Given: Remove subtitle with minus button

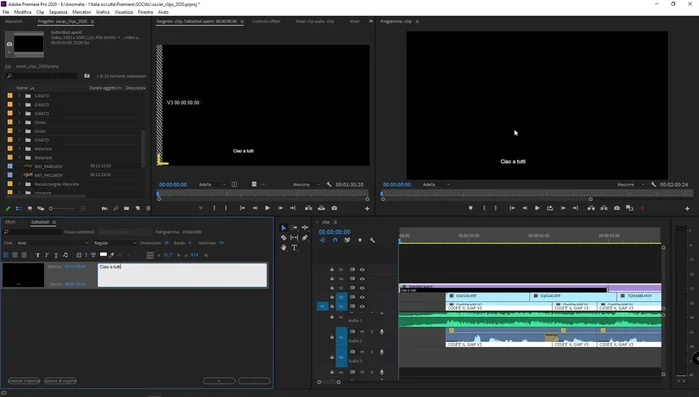Looking at the screenshot, I should 254,381.
